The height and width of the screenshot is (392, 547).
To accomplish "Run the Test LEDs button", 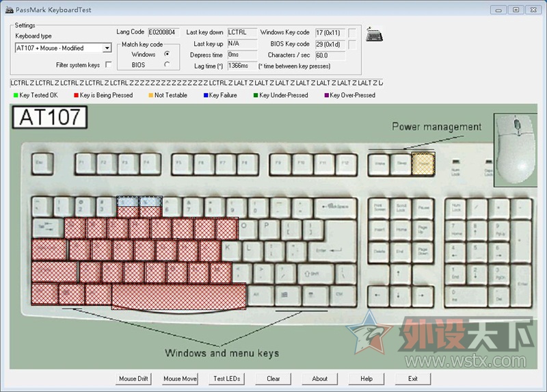I will click(x=227, y=379).
